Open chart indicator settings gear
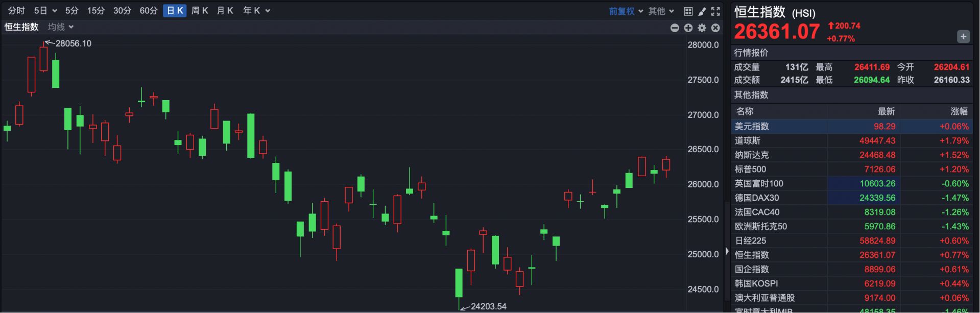Screen dimensions: 980x313 tap(702, 28)
